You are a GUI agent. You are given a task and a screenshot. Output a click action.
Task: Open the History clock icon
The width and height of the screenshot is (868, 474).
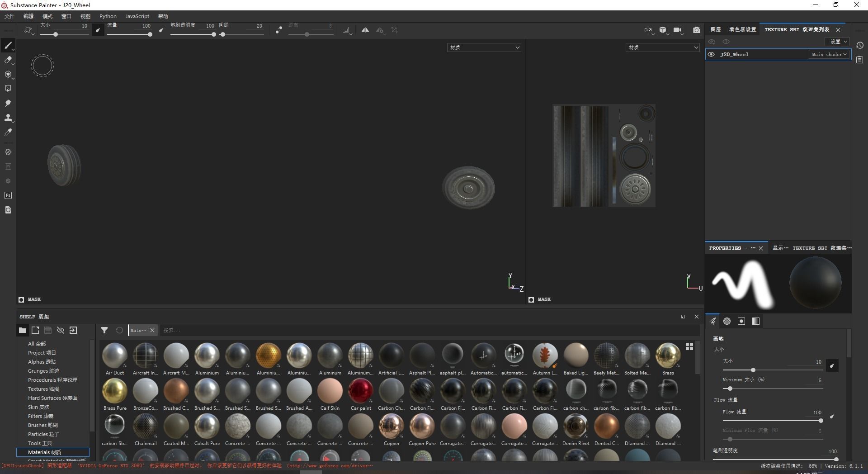click(860, 45)
